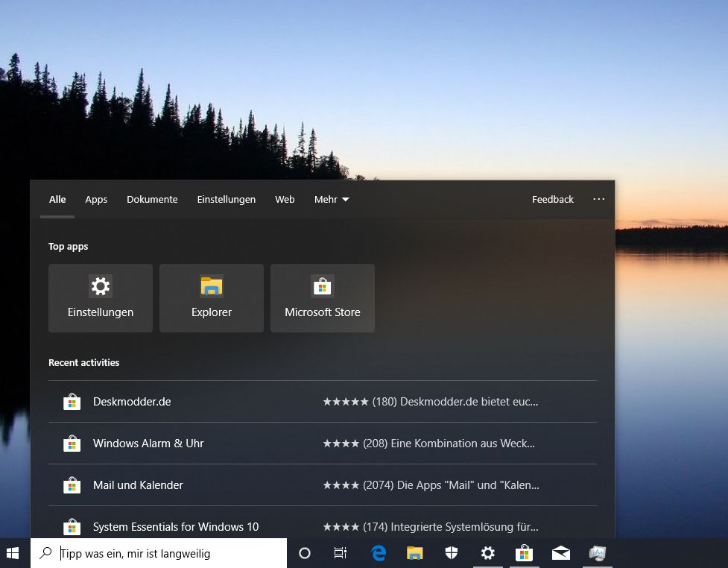
Task: Open File Explorer from the taskbar
Action: click(x=414, y=553)
